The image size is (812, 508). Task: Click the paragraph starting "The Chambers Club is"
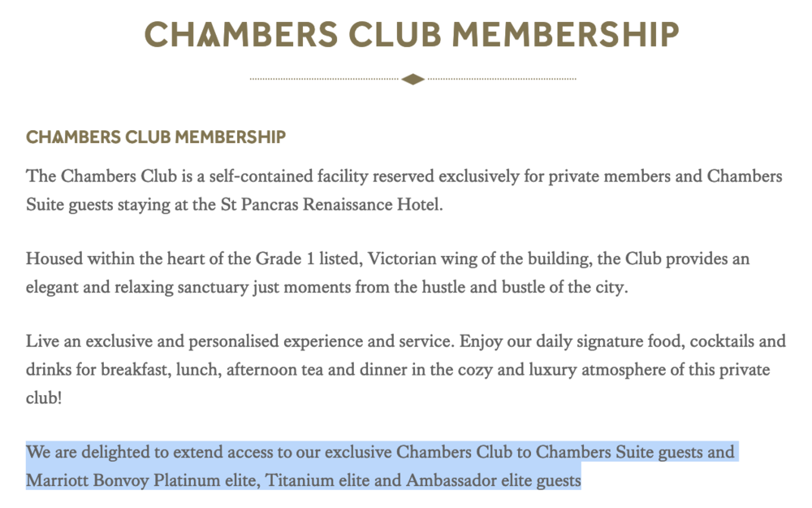click(x=404, y=176)
